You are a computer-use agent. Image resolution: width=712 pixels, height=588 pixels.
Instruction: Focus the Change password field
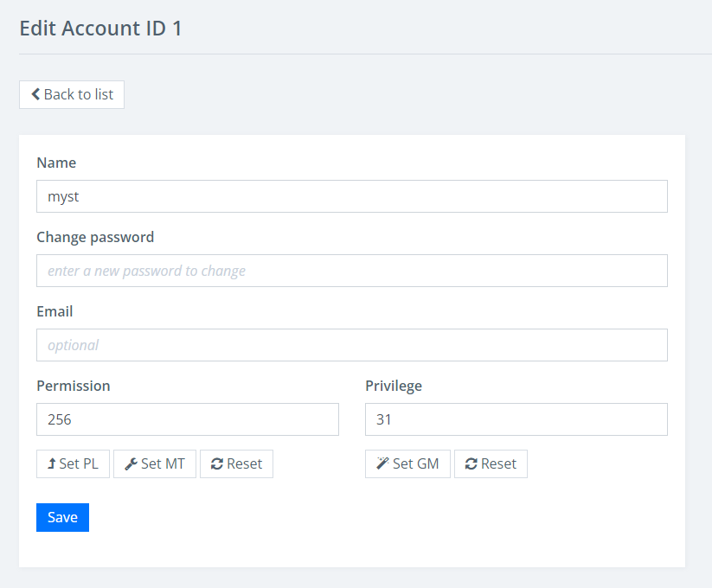[352, 271]
